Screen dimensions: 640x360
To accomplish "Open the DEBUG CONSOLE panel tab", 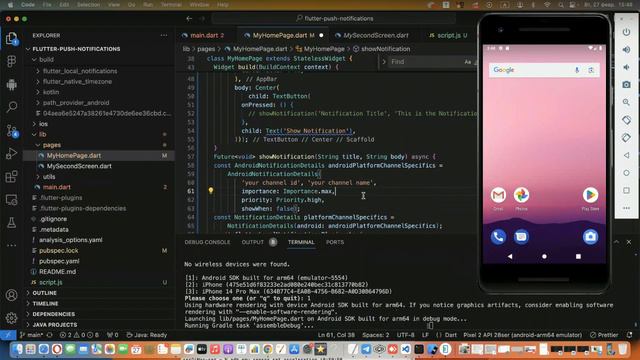I will (x=207, y=242).
